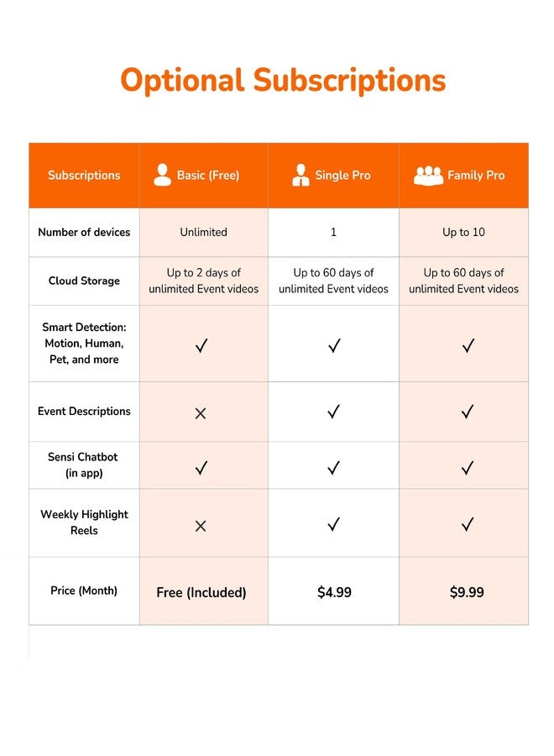Click the Optional Subscriptions title

283,81
